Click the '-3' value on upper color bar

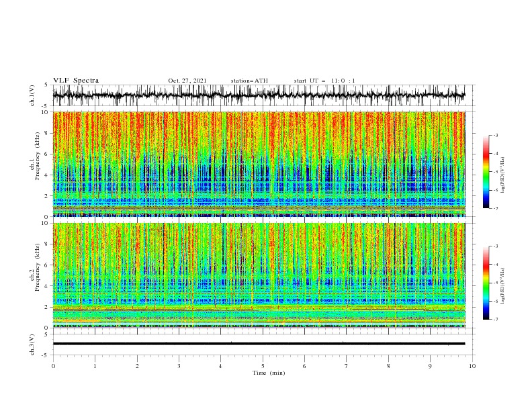495,135
